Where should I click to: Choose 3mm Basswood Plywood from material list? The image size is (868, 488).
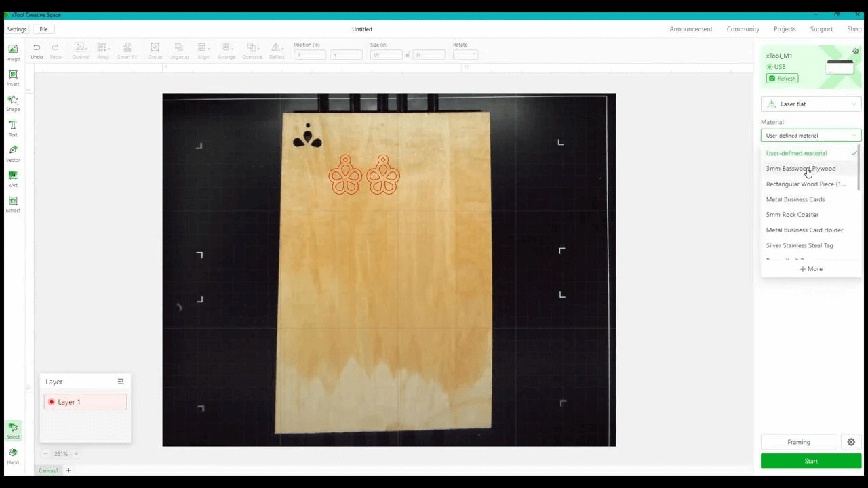tap(801, 169)
